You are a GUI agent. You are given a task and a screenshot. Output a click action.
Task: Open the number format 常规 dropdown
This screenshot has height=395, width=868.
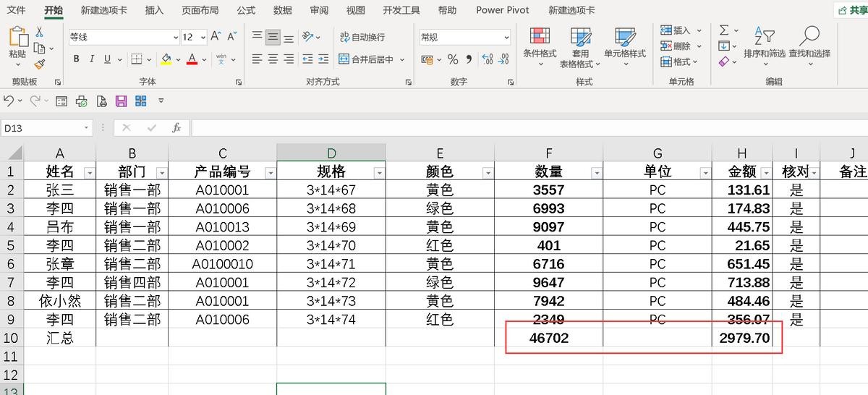tap(506, 37)
